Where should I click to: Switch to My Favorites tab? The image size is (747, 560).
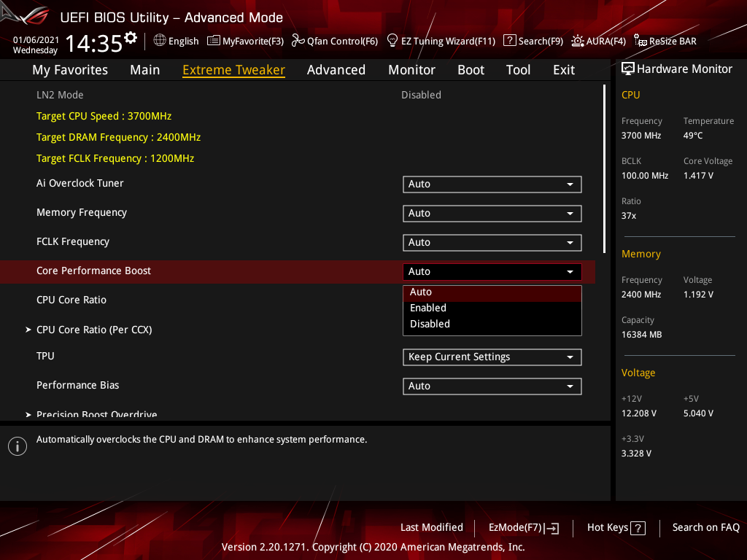[x=70, y=70]
